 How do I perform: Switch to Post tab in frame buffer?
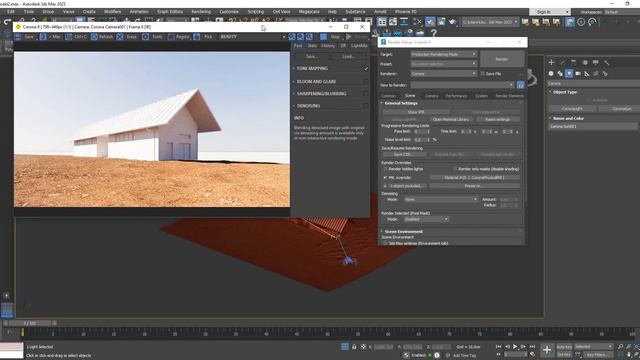pos(298,46)
